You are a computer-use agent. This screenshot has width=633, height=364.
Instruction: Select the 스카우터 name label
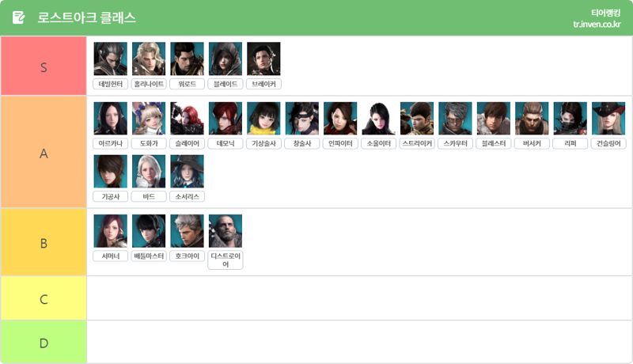(455, 143)
